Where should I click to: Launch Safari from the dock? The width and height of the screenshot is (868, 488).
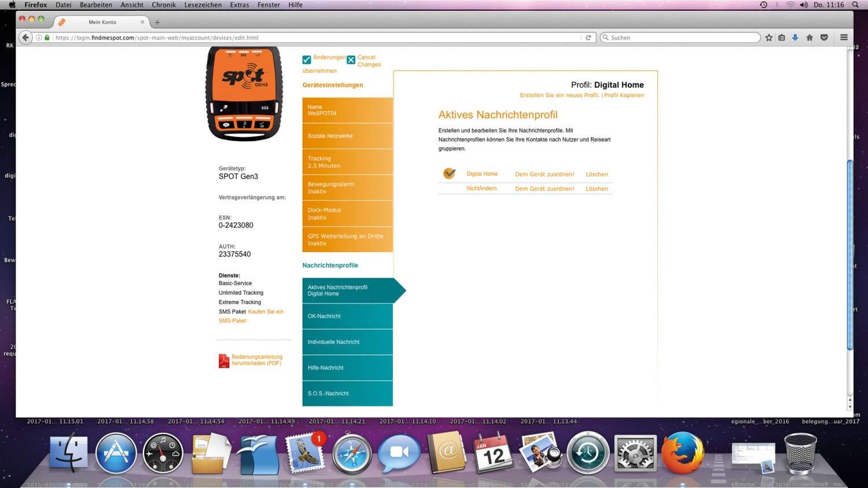[x=352, y=453]
